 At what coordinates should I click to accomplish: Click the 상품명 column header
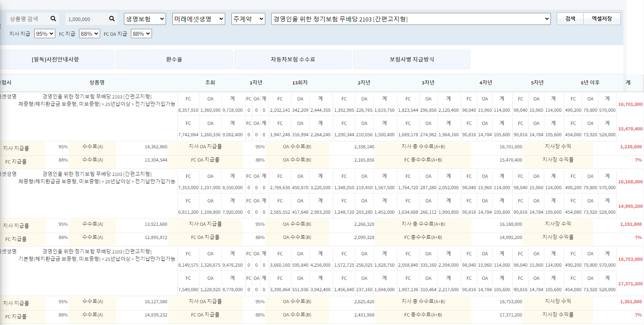click(x=97, y=83)
